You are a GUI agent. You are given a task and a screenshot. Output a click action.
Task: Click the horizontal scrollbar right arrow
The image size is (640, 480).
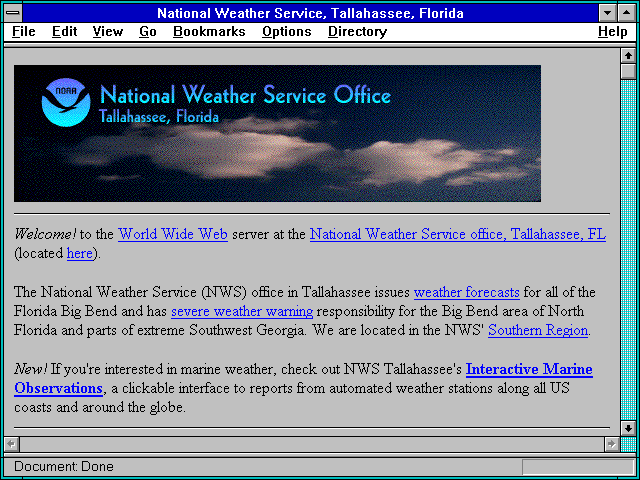612,444
